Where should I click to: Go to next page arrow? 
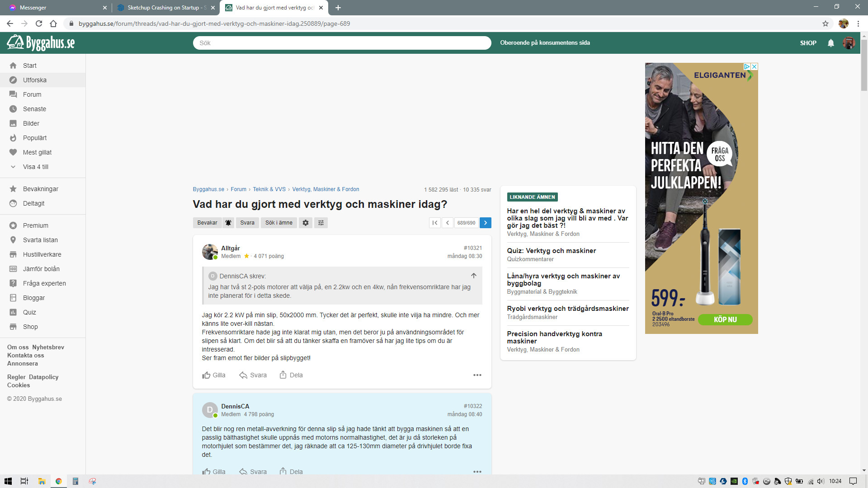[486, 223]
